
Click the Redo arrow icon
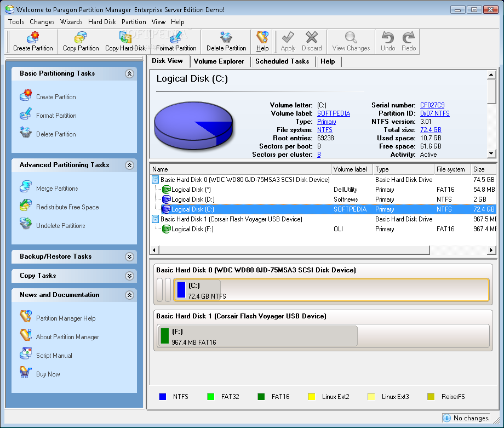409,38
